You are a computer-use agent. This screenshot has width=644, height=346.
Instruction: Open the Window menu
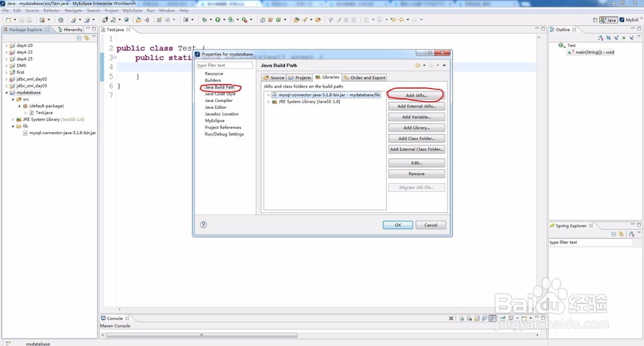point(167,10)
